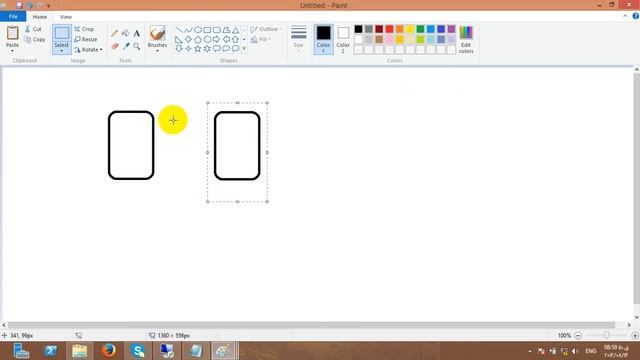The image size is (640, 360).
Task: Open Paint Help question mark
Action: [x=636, y=16]
